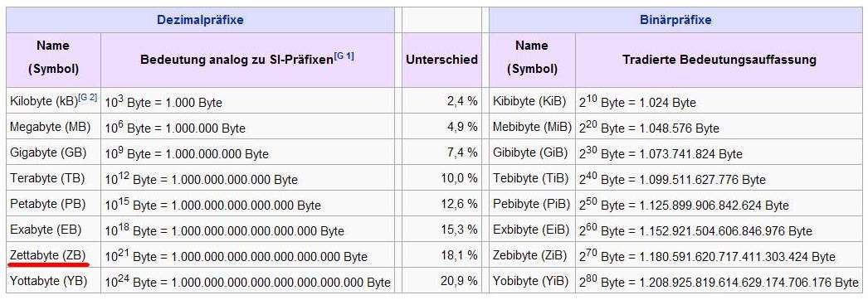Click the Dezimalpräfixe table header

(x=200, y=20)
